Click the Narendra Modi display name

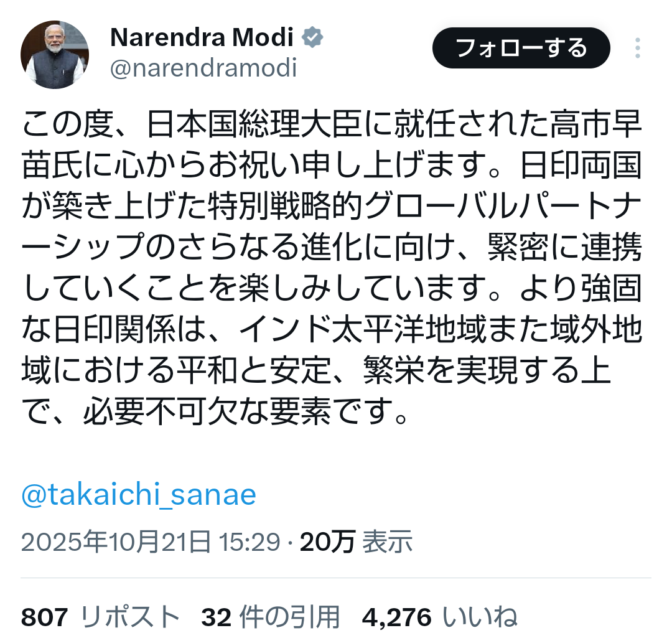(202, 39)
